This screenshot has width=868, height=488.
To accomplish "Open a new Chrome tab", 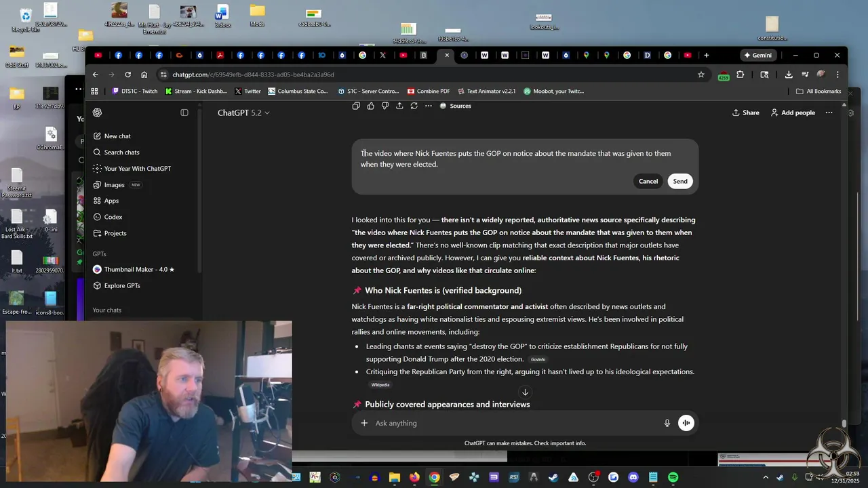I will (x=706, y=55).
